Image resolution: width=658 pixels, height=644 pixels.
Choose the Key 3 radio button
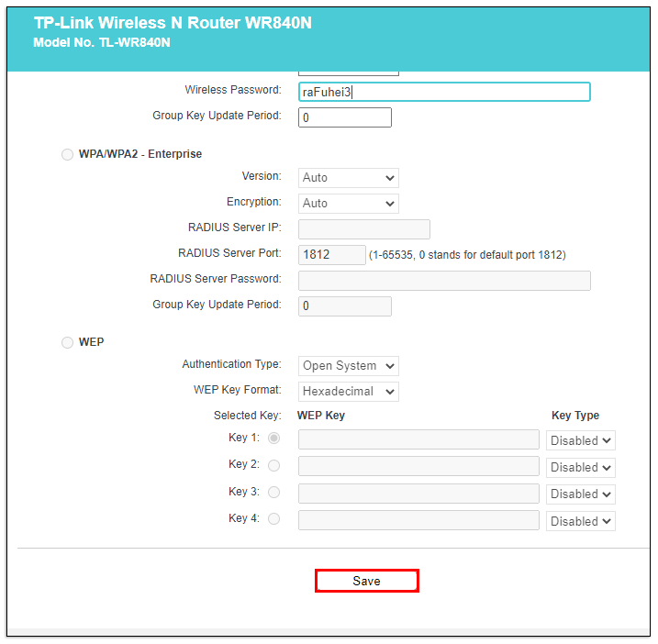pos(274,492)
